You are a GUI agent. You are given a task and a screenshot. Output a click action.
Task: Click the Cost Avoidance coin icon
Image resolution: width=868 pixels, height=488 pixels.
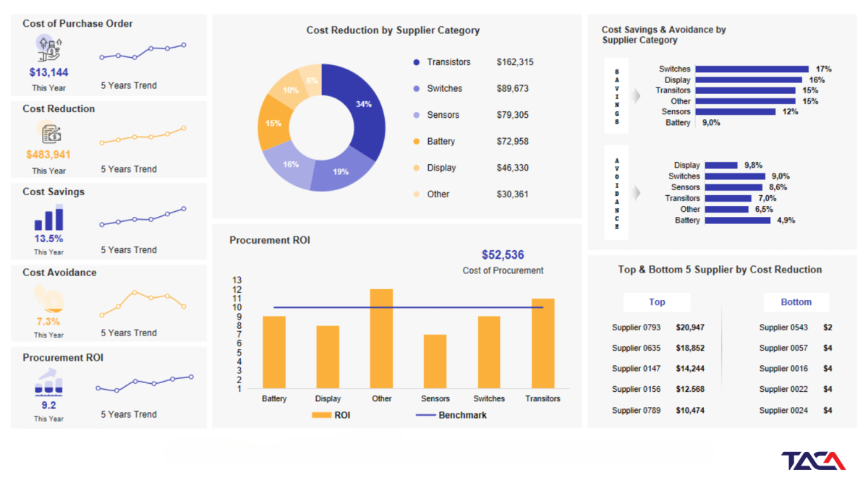(x=49, y=299)
